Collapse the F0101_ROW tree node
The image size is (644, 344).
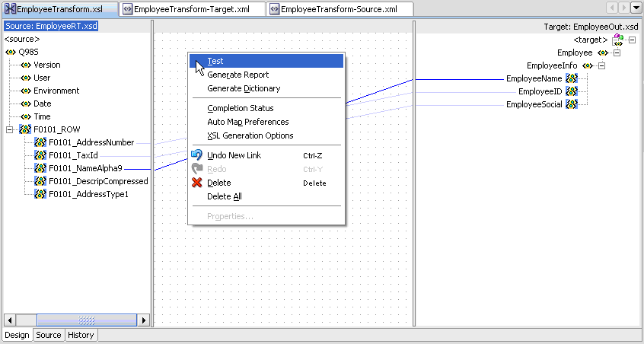tap(9, 129)
